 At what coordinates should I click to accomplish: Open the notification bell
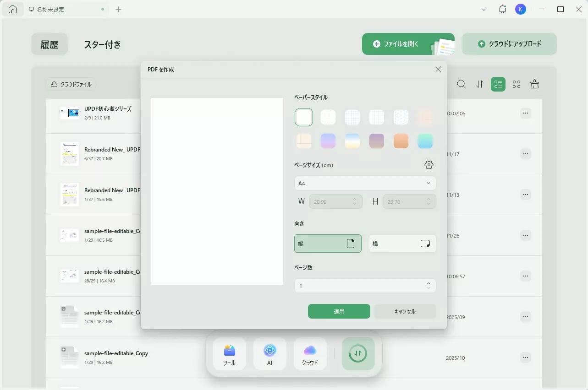[502, 9]
